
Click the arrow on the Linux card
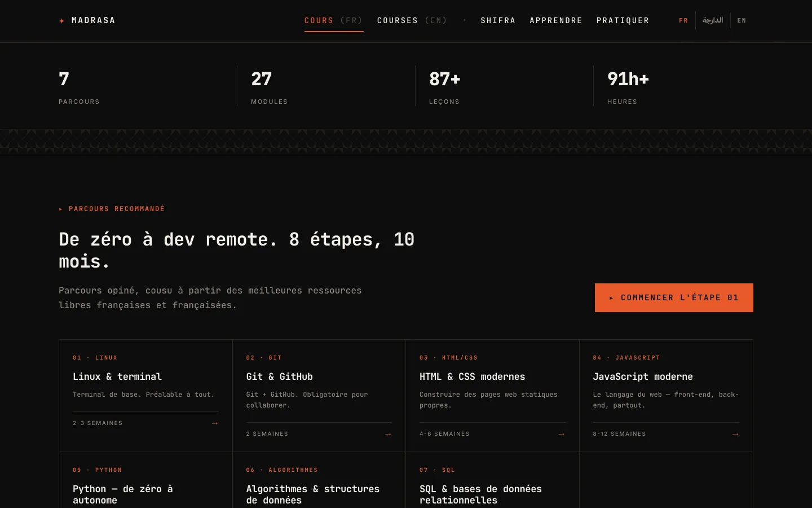tap(215, 423)
